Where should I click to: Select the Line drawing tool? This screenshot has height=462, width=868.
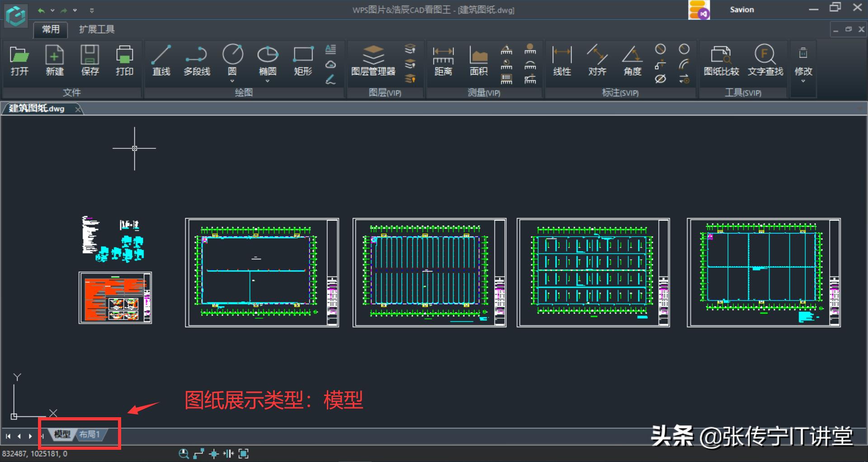tap(161, 61)
